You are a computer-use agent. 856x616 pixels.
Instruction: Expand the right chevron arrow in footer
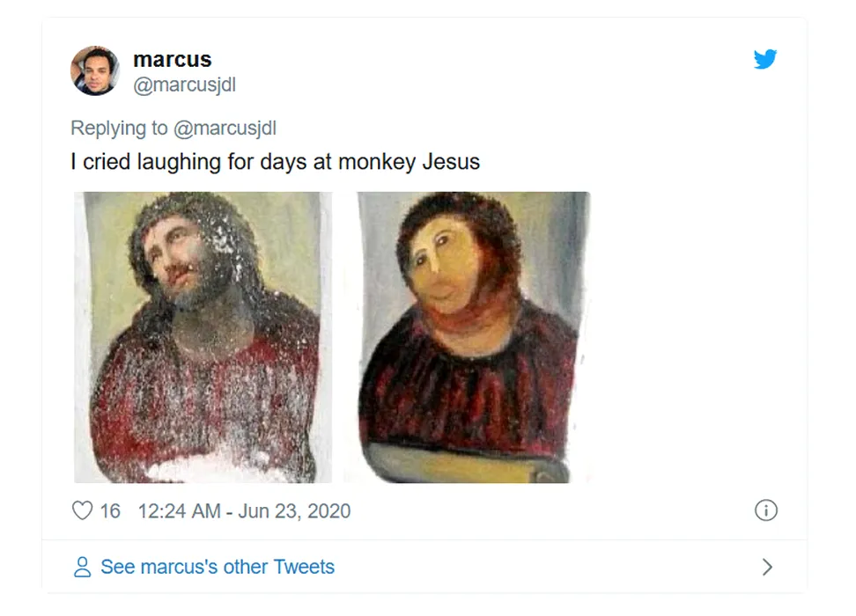[x=767, y=567]
